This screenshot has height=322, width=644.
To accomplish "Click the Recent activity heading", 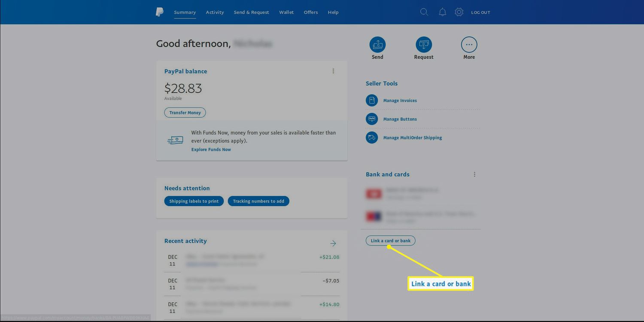I will coord(185,241).
